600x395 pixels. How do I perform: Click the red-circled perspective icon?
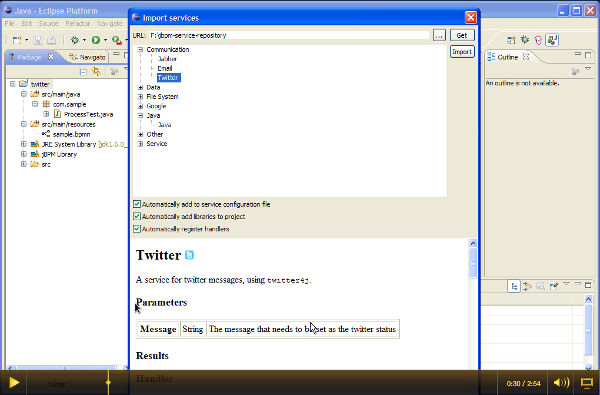538,40
